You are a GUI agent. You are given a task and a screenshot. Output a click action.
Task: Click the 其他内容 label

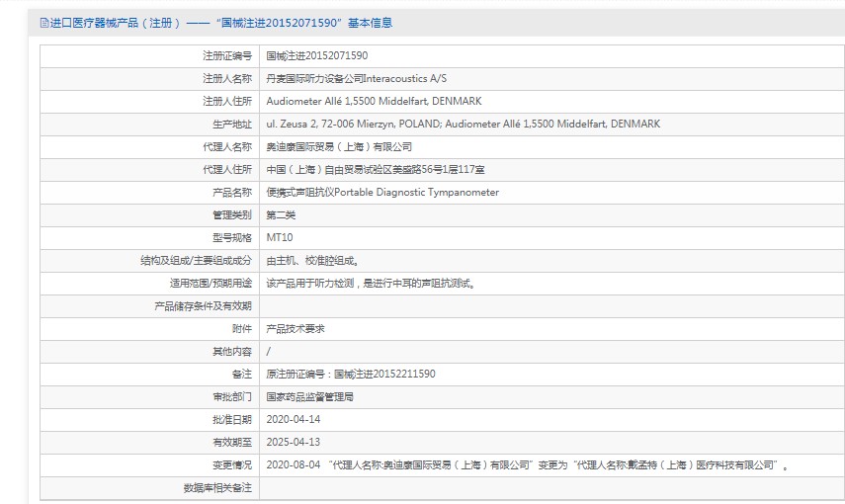tap(232, 352)
